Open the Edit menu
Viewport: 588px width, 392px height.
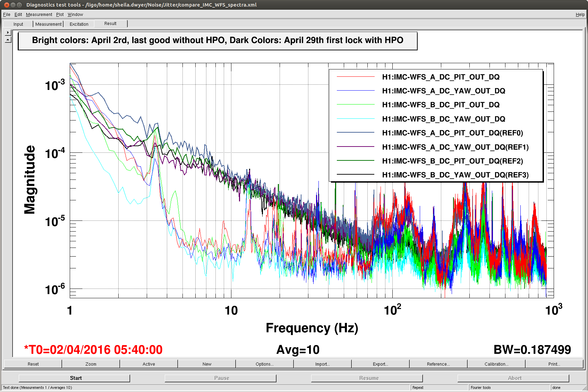coord(18,15)
